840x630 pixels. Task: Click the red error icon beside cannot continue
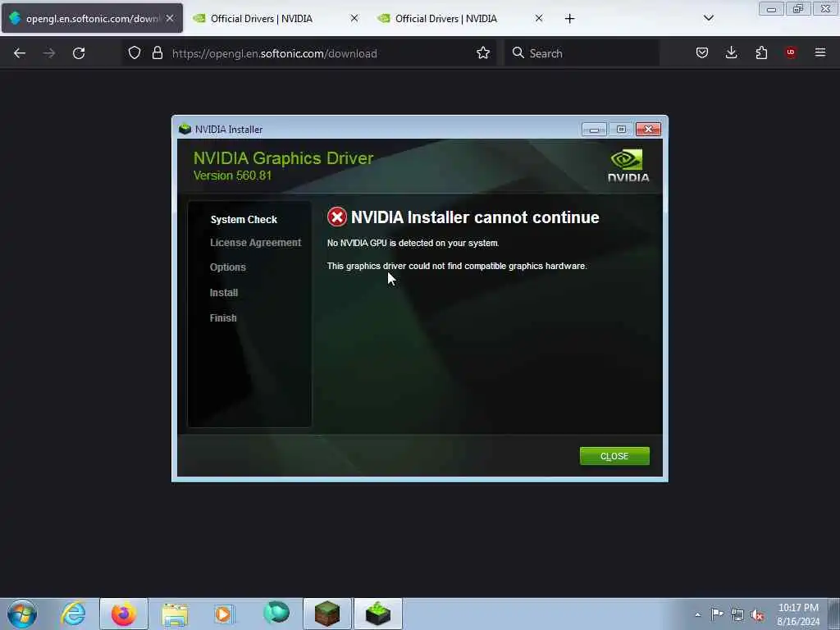[x=337, y=217]
